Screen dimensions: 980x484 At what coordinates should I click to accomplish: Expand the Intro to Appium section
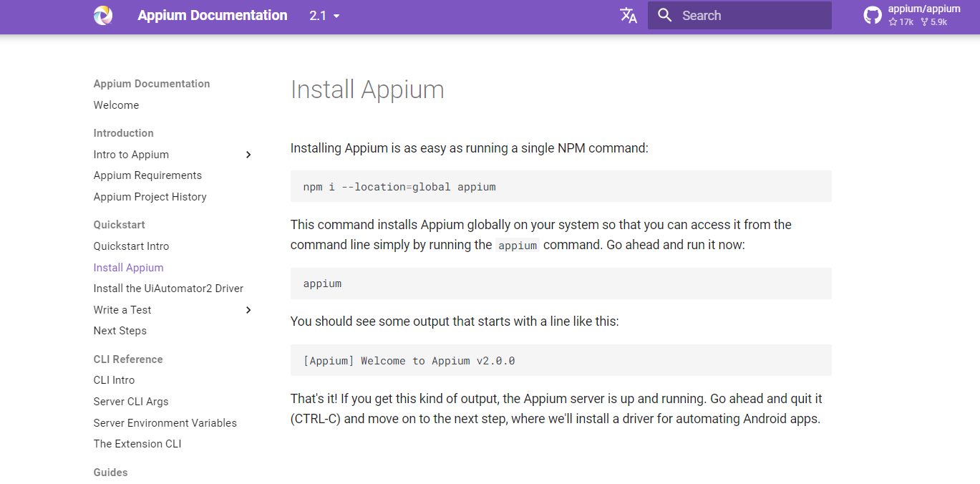248,155
